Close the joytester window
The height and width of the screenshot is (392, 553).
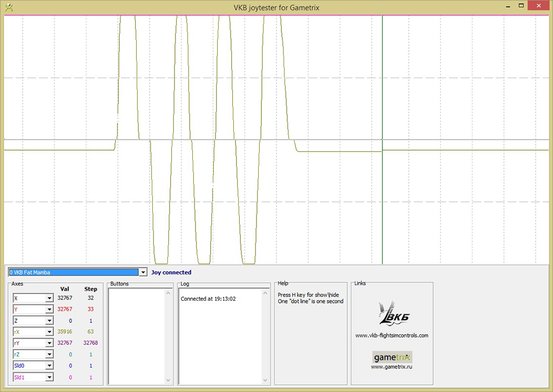click(538, 5)
